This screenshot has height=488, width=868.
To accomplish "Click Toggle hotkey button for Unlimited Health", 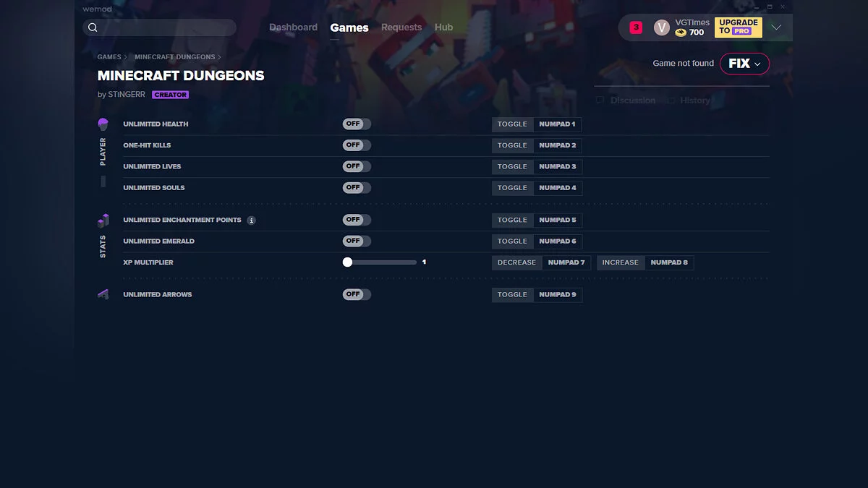I will click(512, 124).
